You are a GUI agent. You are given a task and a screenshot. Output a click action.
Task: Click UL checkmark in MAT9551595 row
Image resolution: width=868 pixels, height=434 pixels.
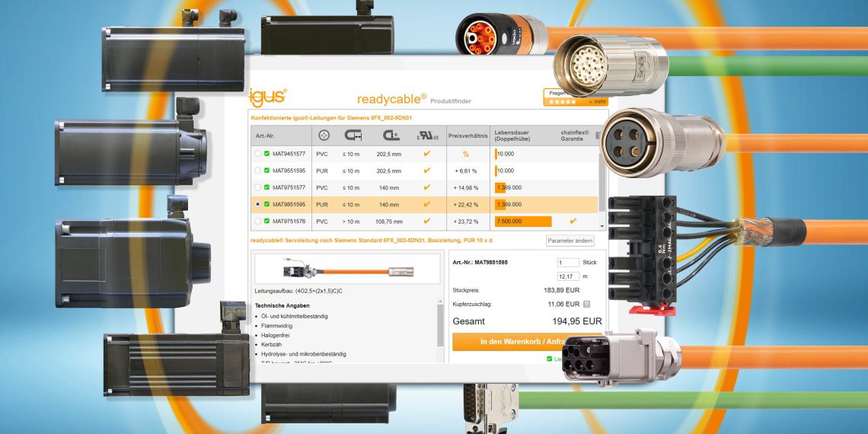427,171
